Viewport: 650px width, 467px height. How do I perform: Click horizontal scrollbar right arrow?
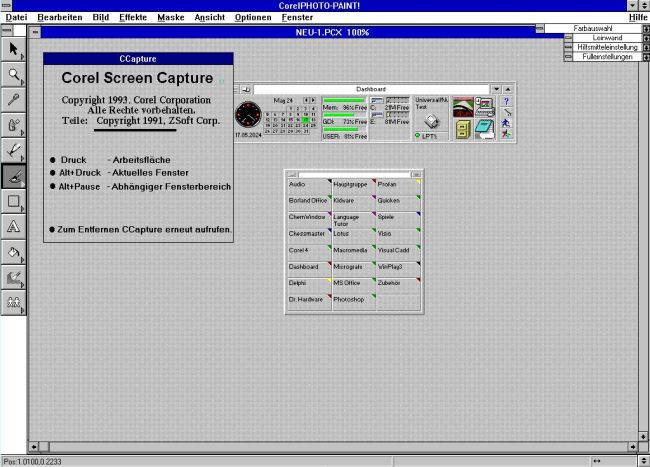click(633, 447)
